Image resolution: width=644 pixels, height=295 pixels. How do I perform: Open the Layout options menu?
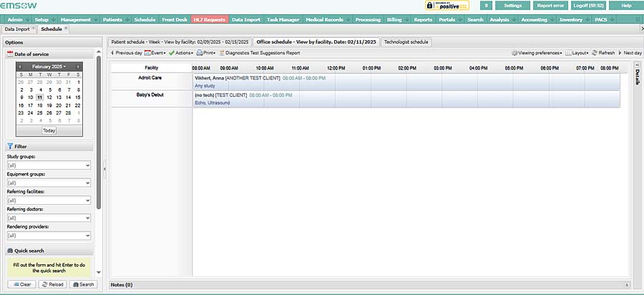coord(577,53)
